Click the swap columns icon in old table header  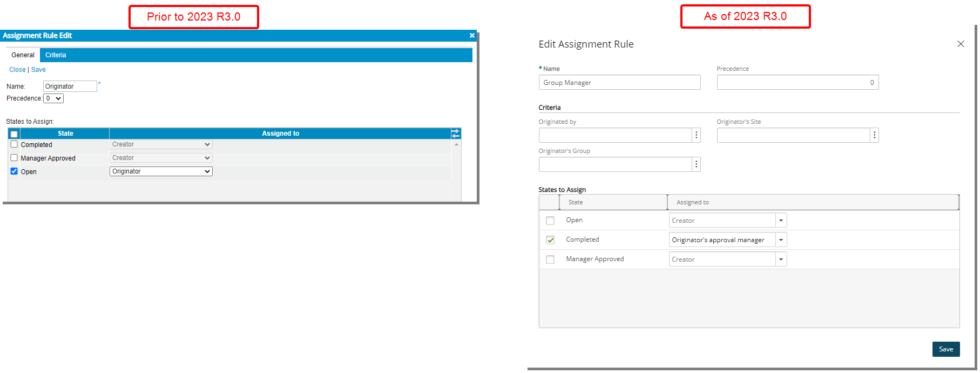[x=456, y=134]
